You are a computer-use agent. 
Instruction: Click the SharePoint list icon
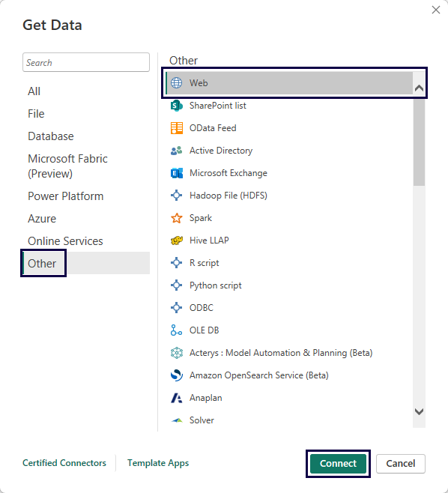[176, 106]
